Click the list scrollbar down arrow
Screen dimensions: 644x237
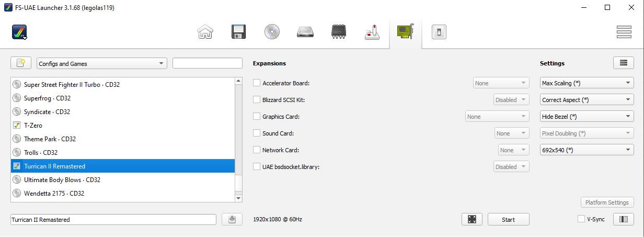pos(239,198)
